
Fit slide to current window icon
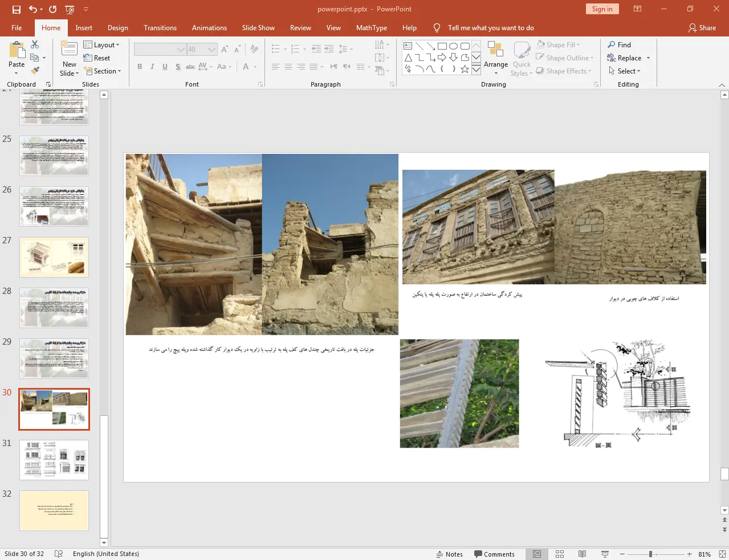[x=722, y=554]
